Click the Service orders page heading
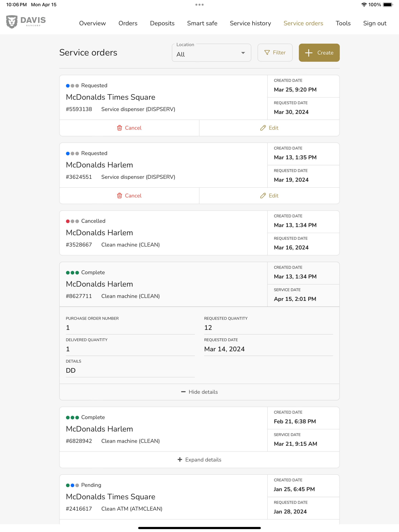This screenshot has height=532, width=399. [88, 52]
